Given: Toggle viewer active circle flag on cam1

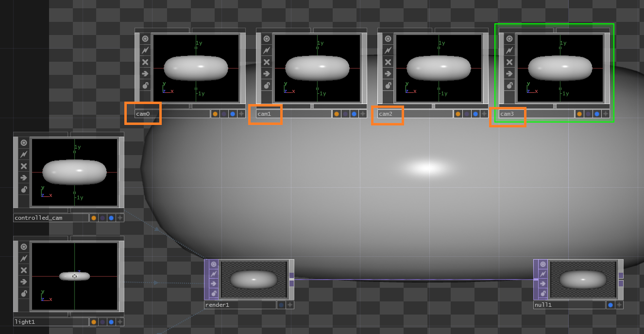Looking at the screenshot, I should (x=266, y=39).
